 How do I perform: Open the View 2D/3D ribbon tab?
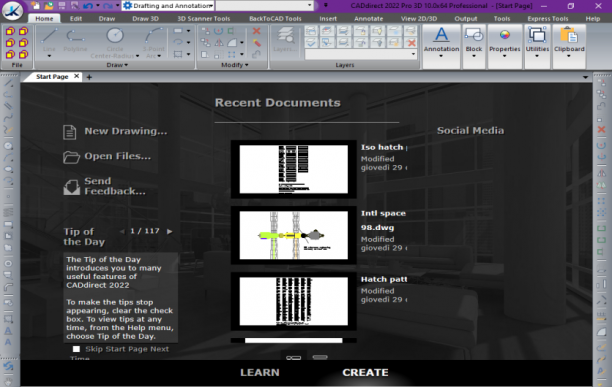419,18
